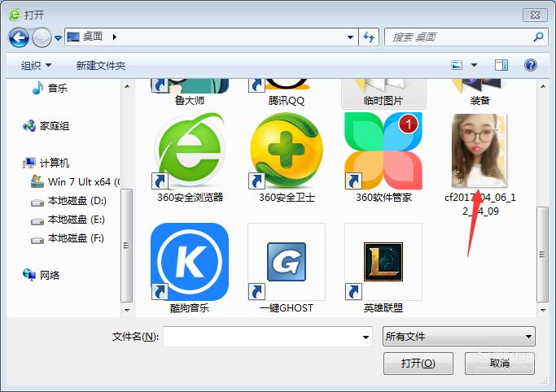Image resolution: width=556 pixels, height=392 pixels.
Task: Toggle the preview pane icon
Action: click(x=501, y=65)
